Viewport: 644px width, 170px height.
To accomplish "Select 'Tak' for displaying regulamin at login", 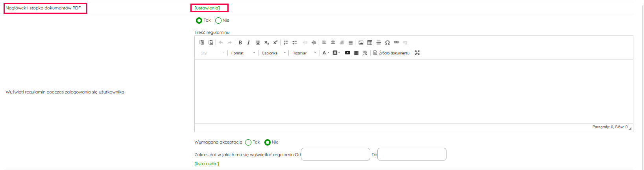I will click(x=199, y=21).
